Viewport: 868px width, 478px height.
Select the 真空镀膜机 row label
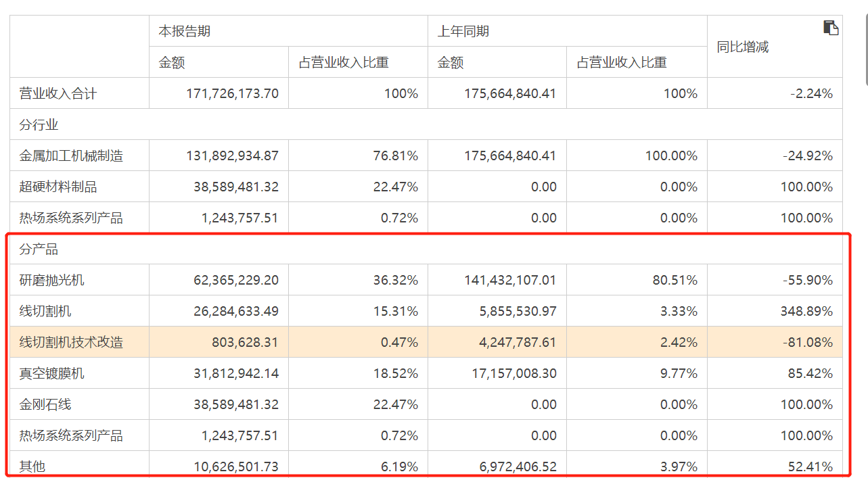pyautogui.click(x=52, y=373)
